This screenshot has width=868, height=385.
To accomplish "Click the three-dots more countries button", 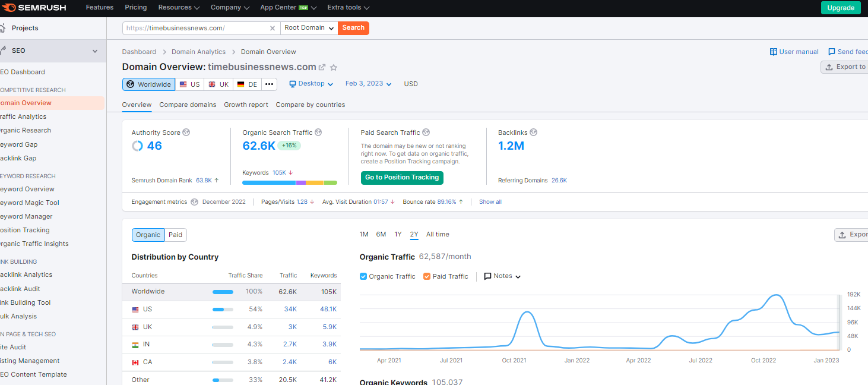I will point(270,84).
